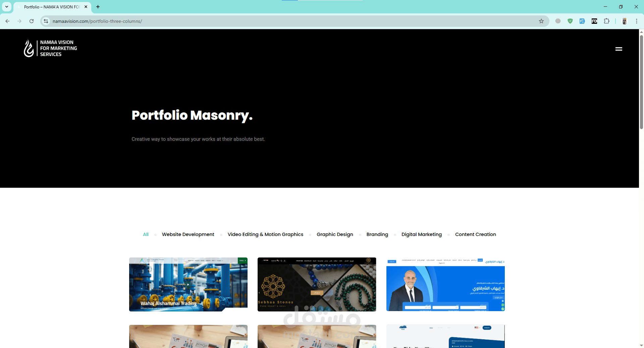Open the hamburger site menu
644x348 pixels.
click(619, 49)
